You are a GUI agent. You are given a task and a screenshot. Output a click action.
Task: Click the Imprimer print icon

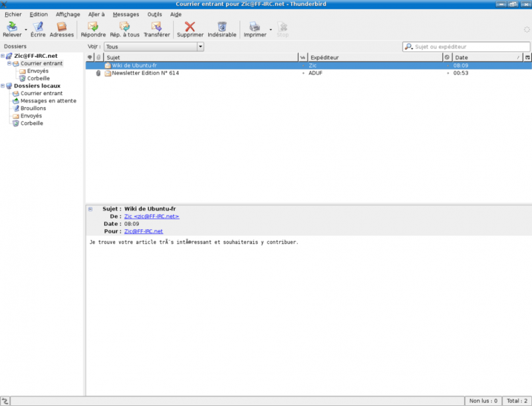coord(254,27)
